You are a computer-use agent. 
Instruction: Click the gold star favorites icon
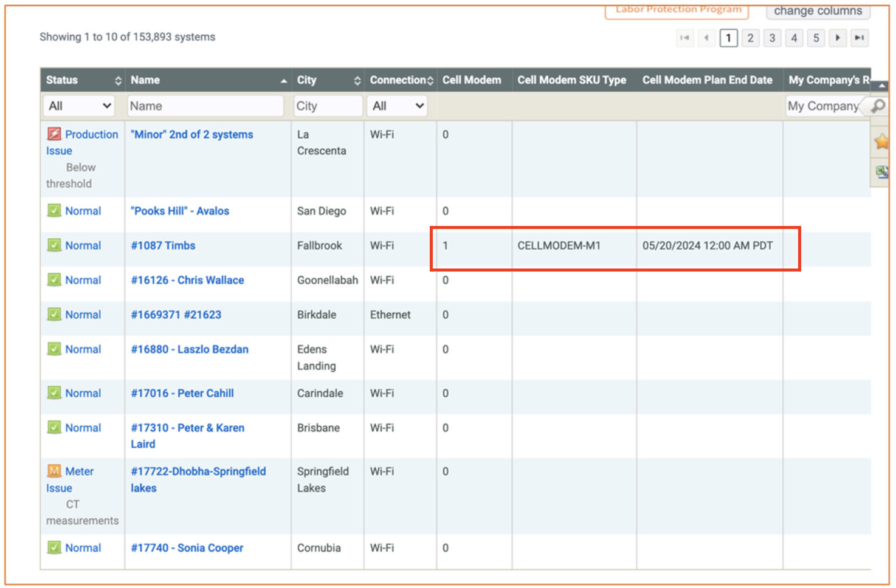point(881,142)
